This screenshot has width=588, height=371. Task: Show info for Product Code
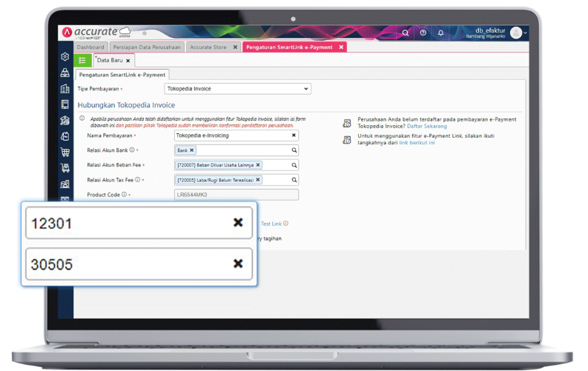tap(124, 194)
